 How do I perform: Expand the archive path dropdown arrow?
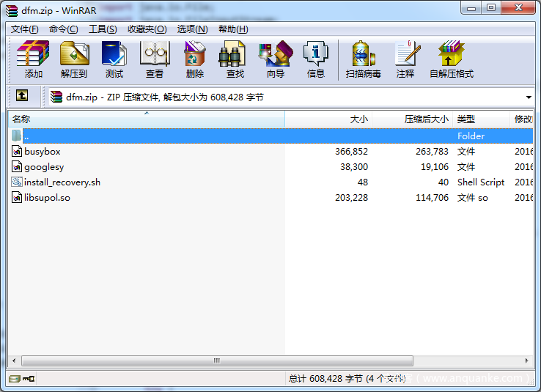coord(529,97)
